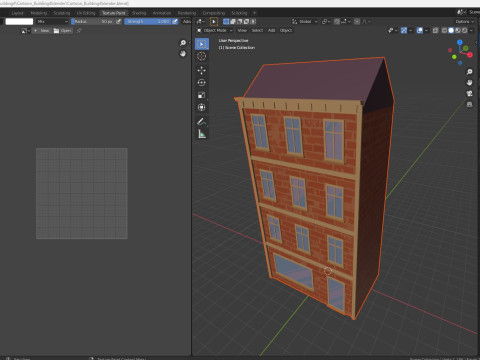
Task: Select the Select Box tool in viewport toolbar
Action: click(202, 44)
